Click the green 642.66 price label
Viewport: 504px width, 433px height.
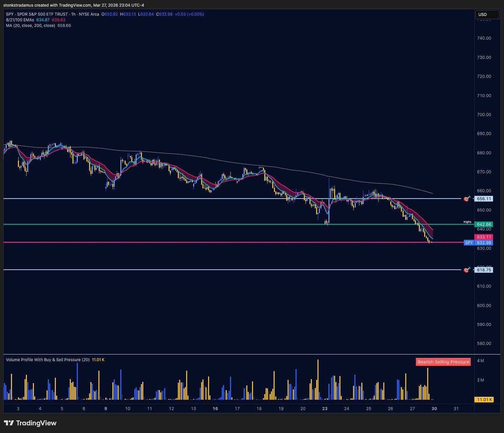pos(484,225)
